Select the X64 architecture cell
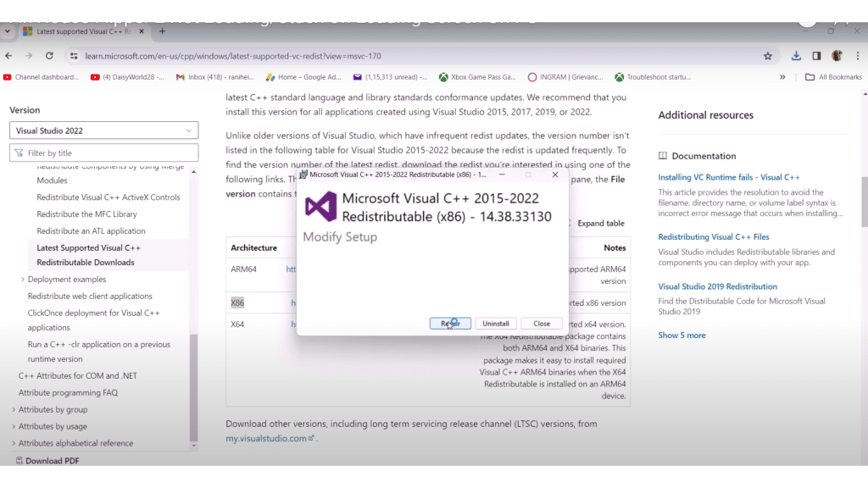This screenshot has width=868, height=488. point(237,324)
